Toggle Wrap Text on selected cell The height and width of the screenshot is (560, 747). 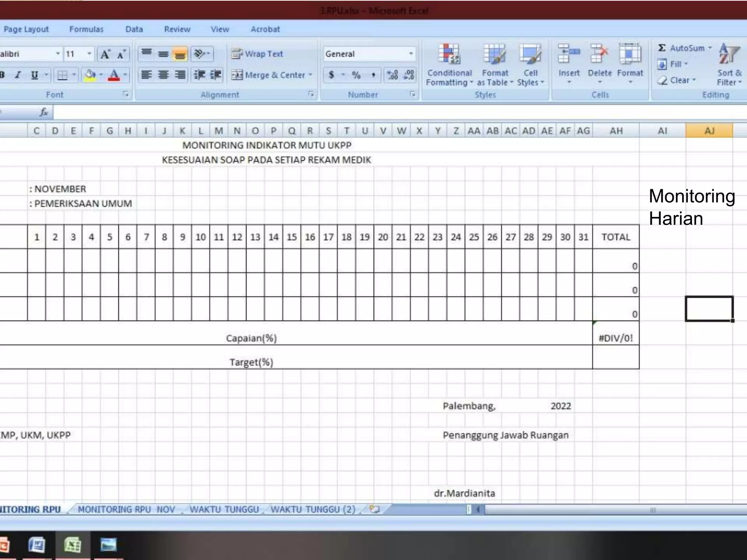point(258,54)
